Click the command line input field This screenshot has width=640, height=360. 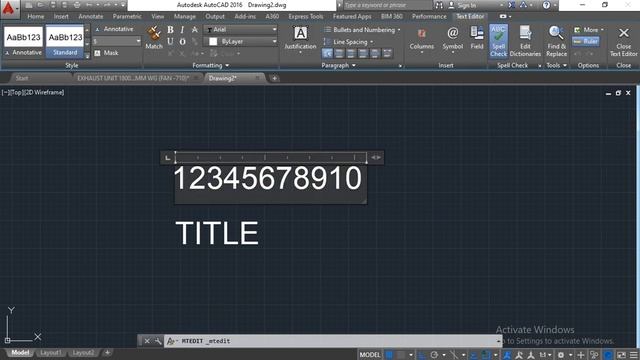(x=333, y=341)
